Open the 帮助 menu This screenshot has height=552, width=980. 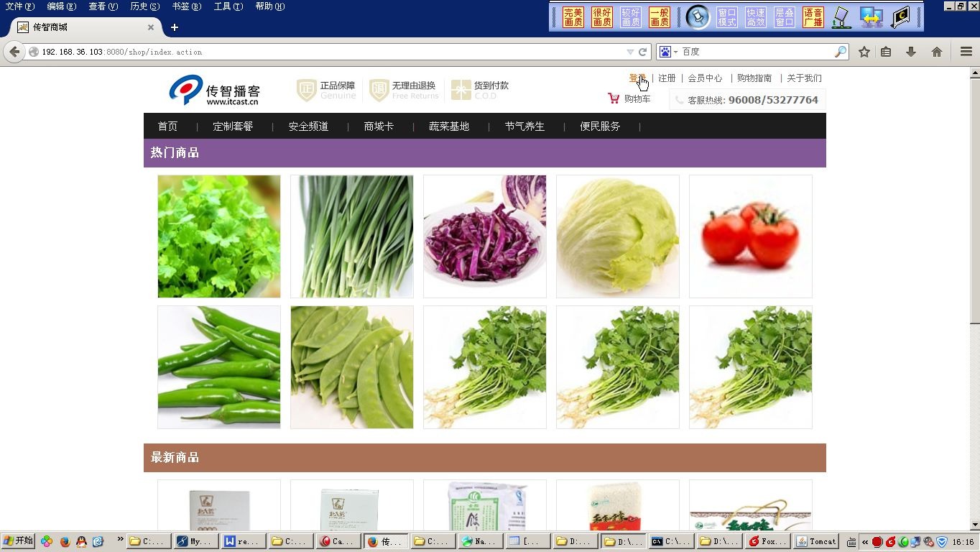click(269, 6)
